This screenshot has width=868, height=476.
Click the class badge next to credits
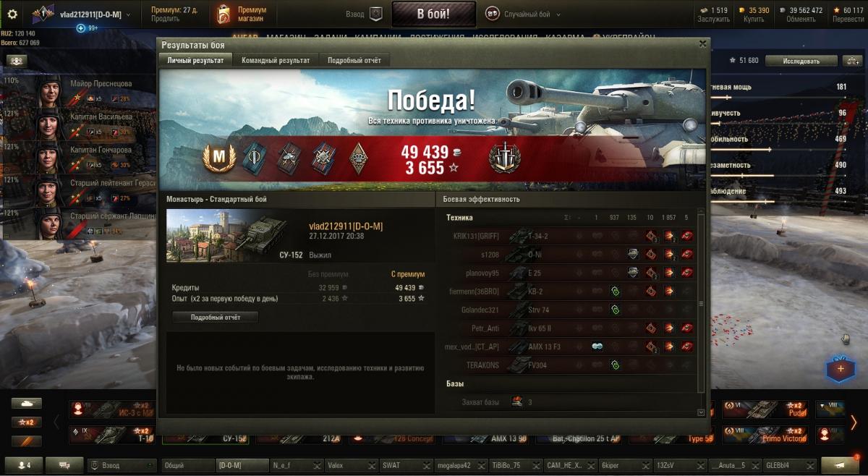pyautogui.click(x=504, y=157)
